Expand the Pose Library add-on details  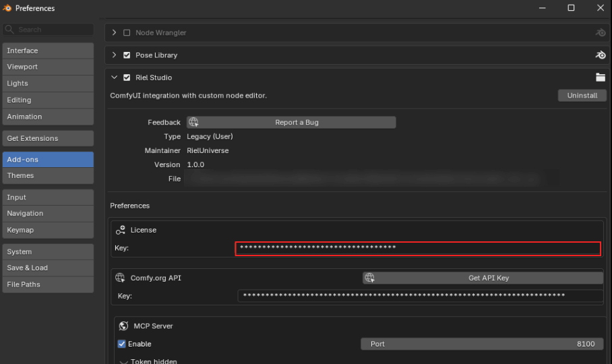click(114, 55)
